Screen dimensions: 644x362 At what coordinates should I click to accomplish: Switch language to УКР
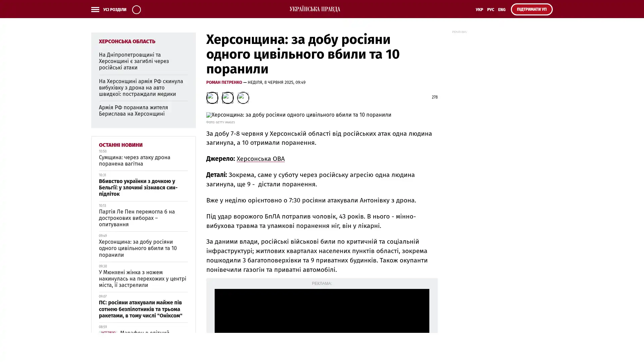point(479,9)
